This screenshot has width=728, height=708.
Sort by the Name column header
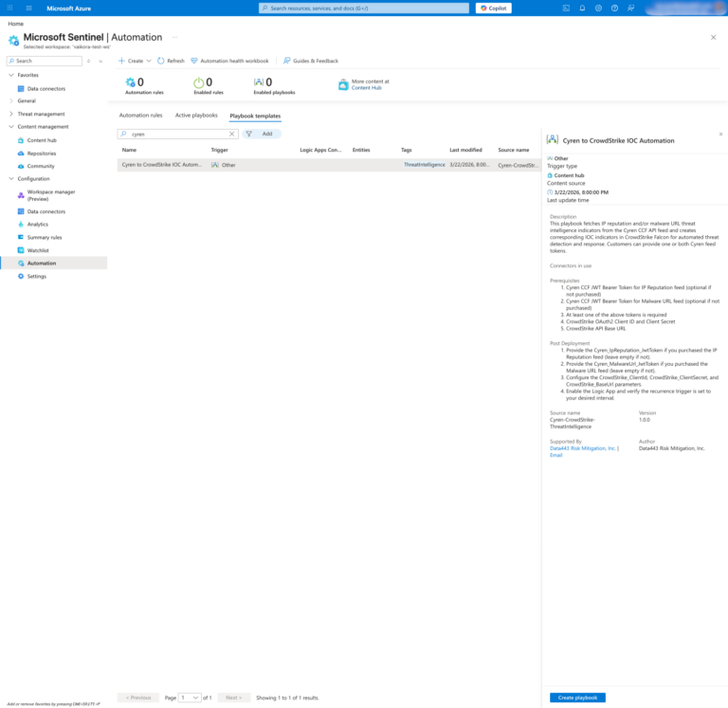[129, 150]
